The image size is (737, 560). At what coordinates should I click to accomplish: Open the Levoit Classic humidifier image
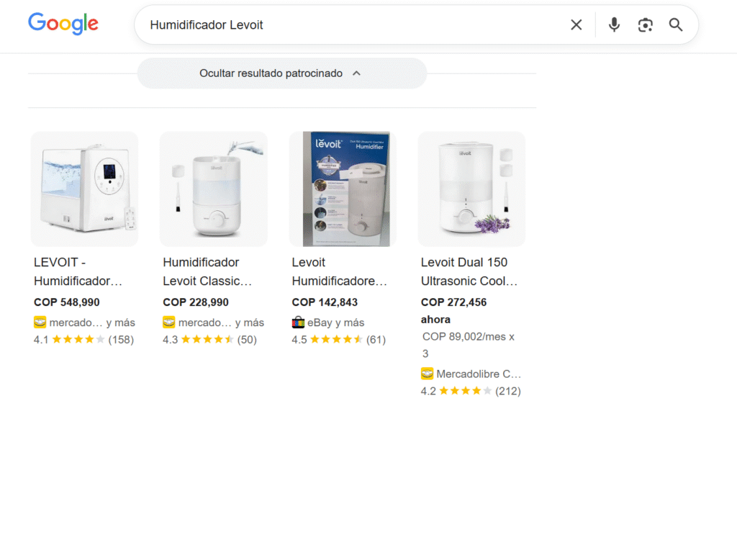(213, 189)
